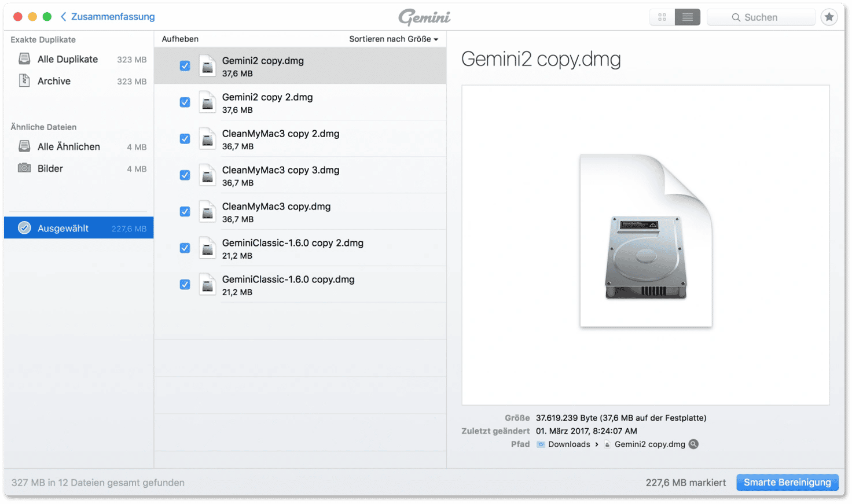Click the 227,6 MB markiert status text
The height and width of the screenshot is (504, 852).
[x=686, y=483]
